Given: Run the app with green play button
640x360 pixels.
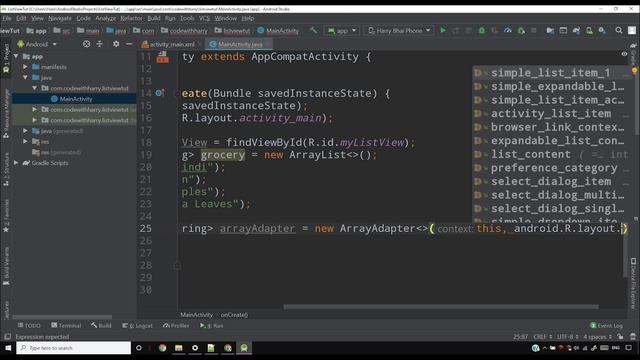Looking at the screenshot, I should coord(443,30).
